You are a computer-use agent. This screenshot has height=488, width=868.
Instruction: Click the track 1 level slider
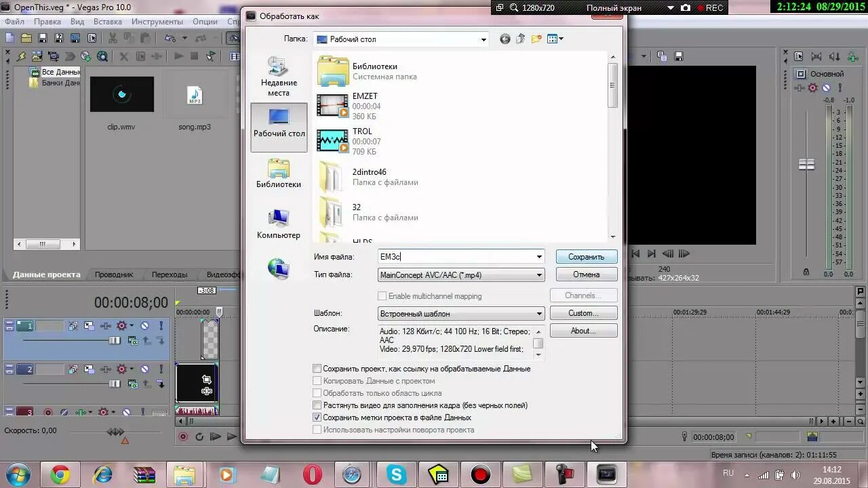coord(115,340)
